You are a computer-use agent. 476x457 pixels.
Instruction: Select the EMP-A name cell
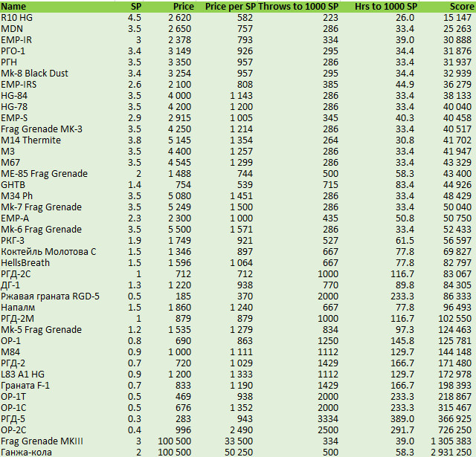tap(15, 218)
